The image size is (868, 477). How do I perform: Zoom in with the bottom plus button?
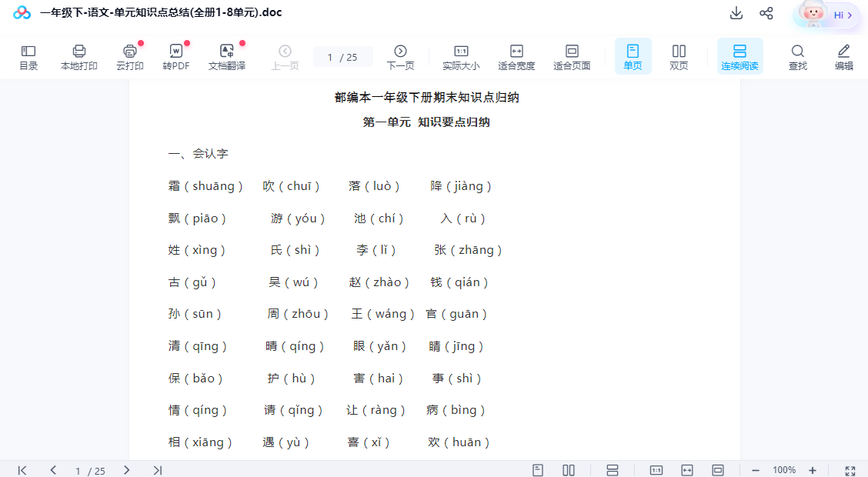click(x=813, y=470)
